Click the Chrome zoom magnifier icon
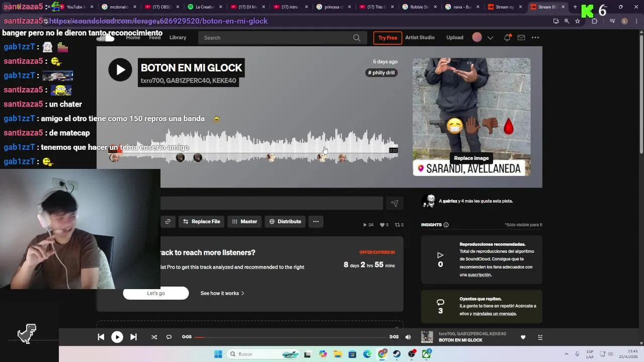Screen dimensions: 644x362 pos(567,21)
